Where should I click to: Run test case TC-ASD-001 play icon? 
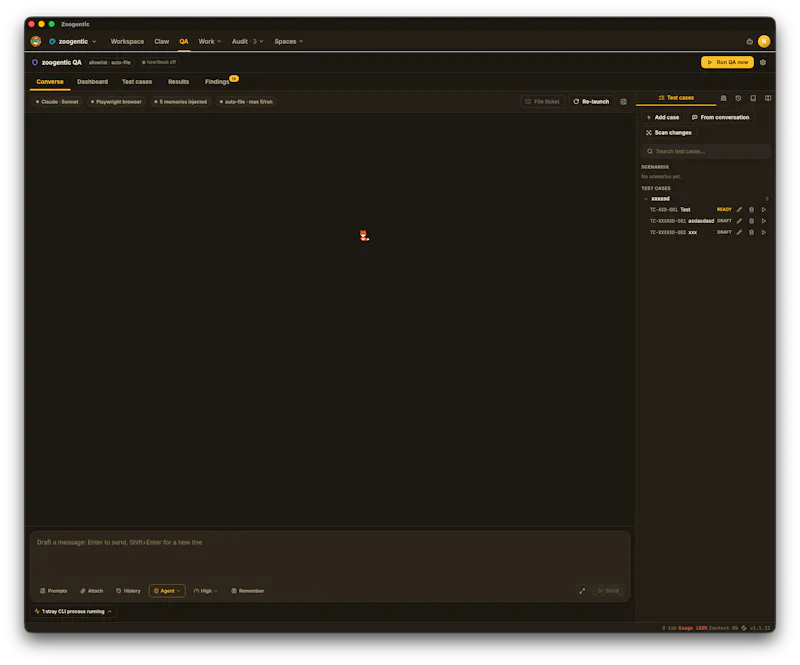pyautogui.click(x=764, y=210)
